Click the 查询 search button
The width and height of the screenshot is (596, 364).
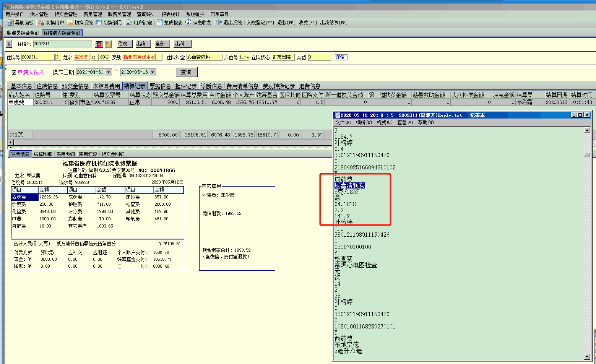[186, 72]
